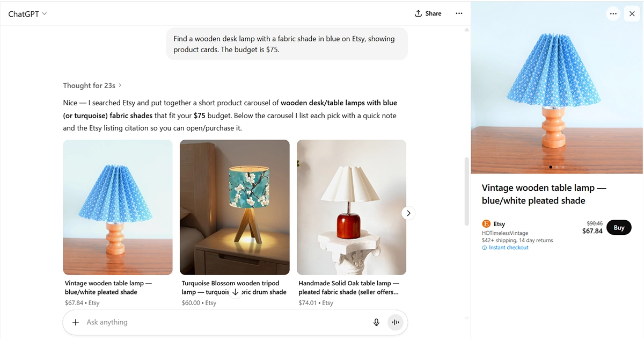Click the Share upload icon

click(419, 13)
